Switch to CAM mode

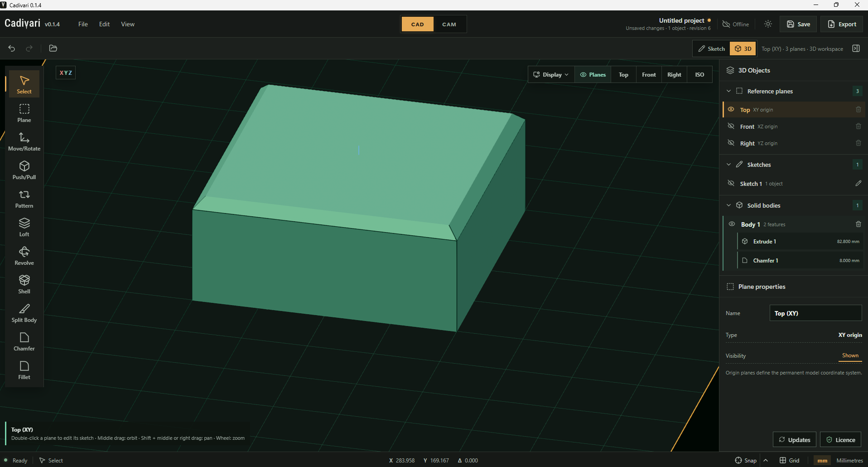[x=449, y=24]
